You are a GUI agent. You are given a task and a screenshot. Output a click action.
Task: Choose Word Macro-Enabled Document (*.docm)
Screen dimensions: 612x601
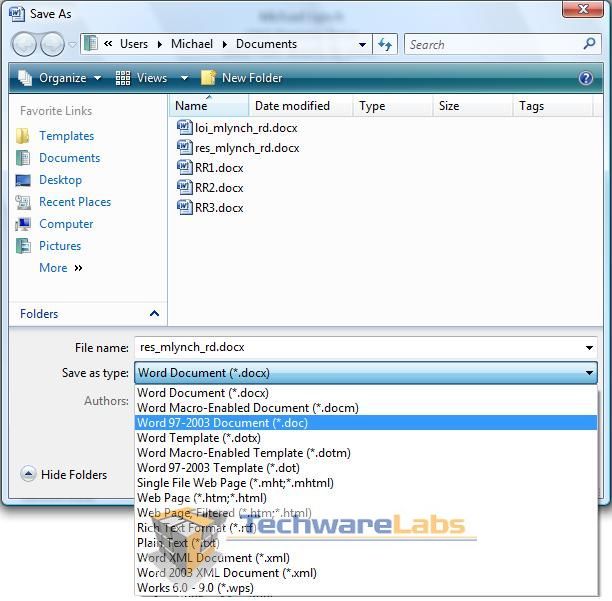pos(366,408)
